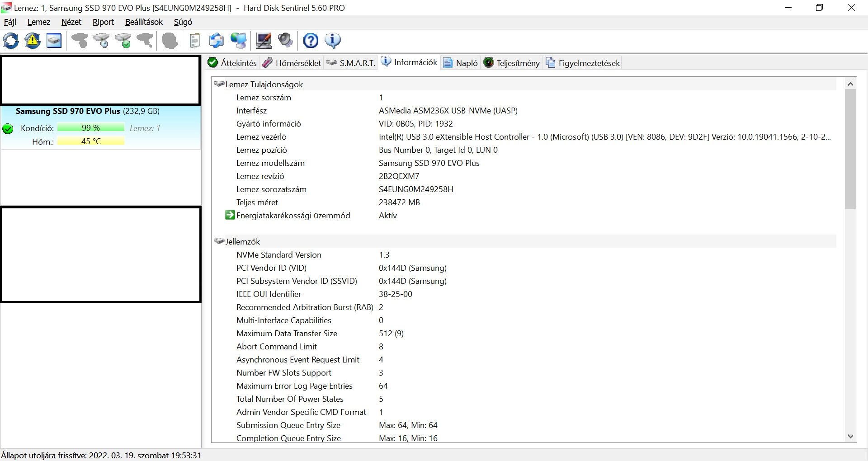Click the blue info bubble toolbar icon
This screenshot has width=868, height=461.
click(333, 41)
